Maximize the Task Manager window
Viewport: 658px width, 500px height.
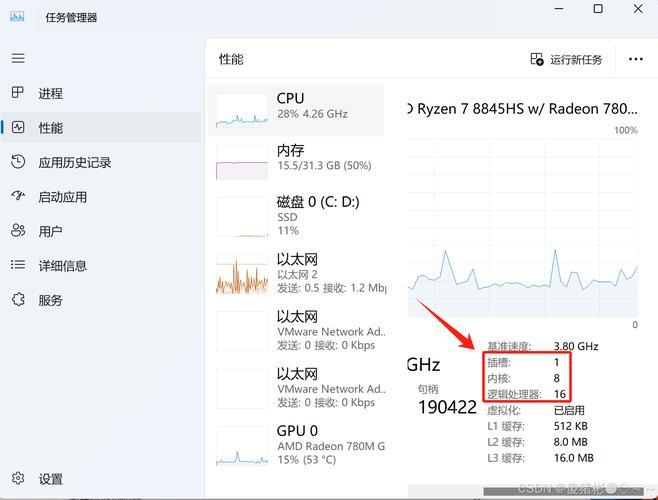598,9
